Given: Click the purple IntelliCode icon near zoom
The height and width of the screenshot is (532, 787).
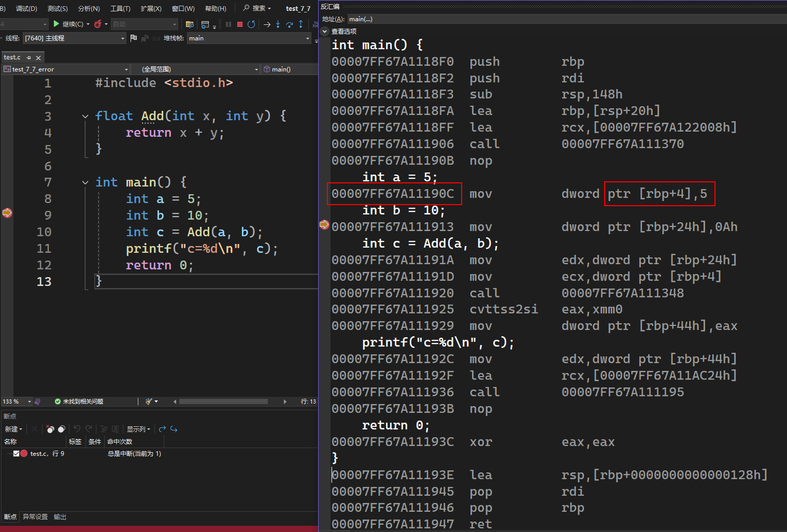Looking at the screenshot, I should coord(37,401).
